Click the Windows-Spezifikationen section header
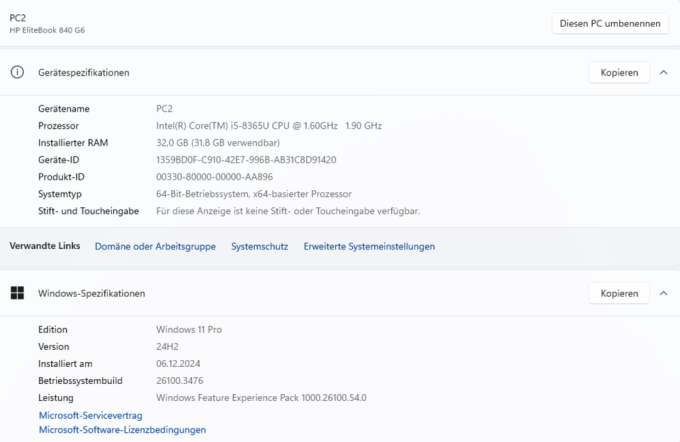 (x=340, y=294)
